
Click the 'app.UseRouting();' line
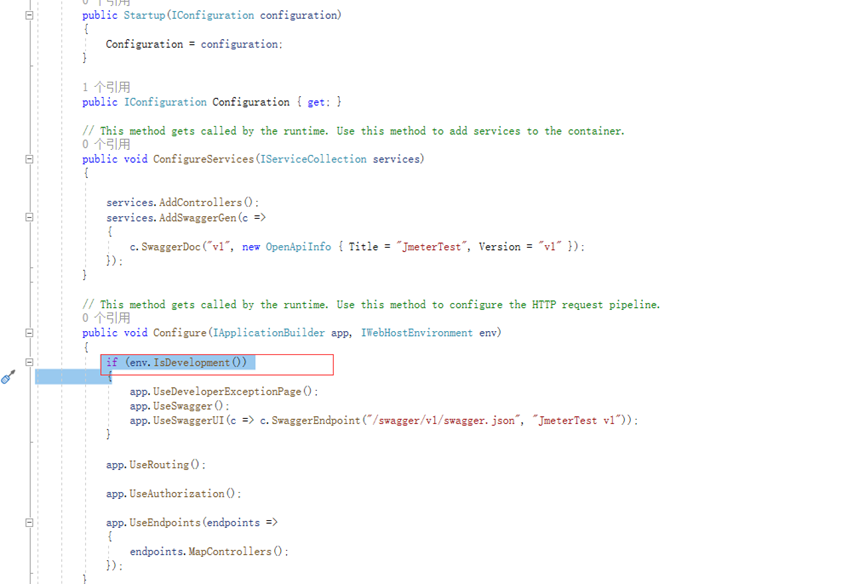(x=156, y=464)
